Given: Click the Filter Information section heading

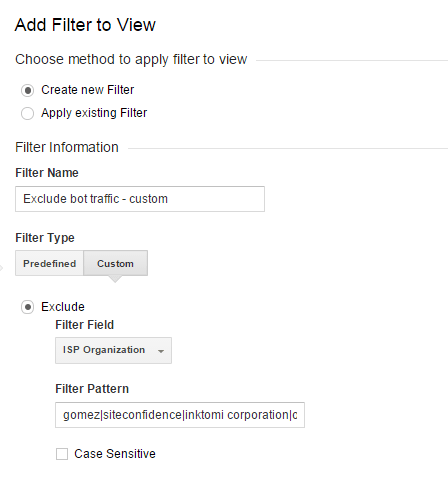Looking at the screenshot, I should (x=67, y=147).
